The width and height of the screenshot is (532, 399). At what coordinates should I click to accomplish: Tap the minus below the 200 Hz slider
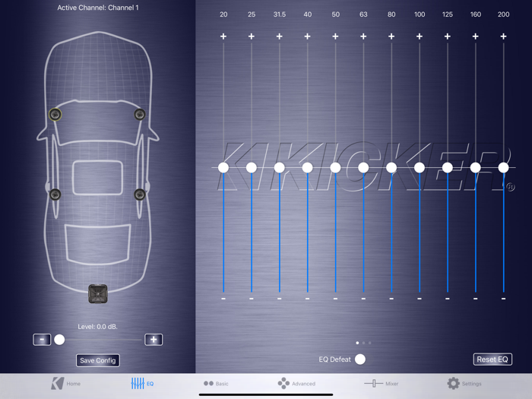click(x=503, y=299)
